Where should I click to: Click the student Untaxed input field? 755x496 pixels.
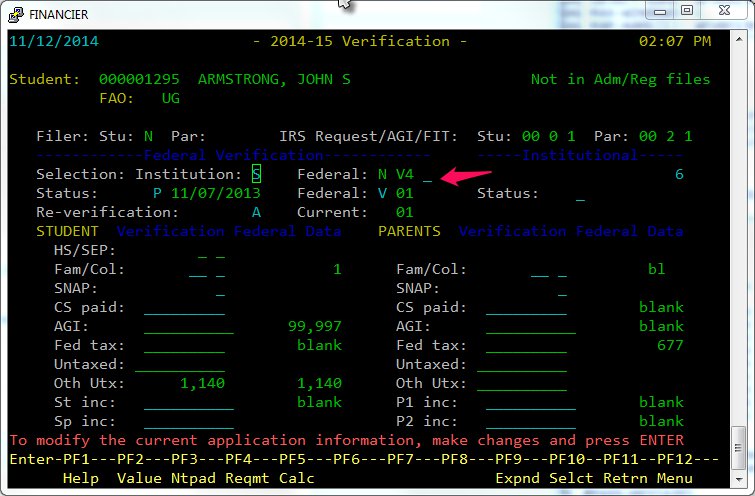(180, 365)
